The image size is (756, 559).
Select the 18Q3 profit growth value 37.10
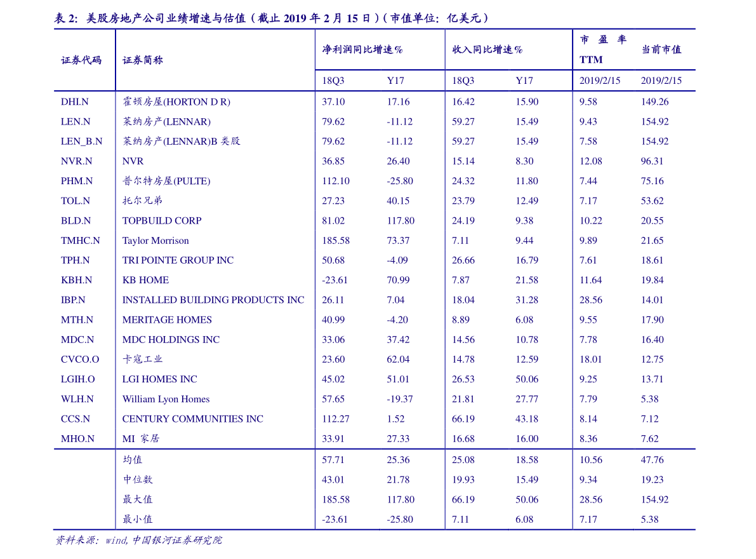coord(334,102)
